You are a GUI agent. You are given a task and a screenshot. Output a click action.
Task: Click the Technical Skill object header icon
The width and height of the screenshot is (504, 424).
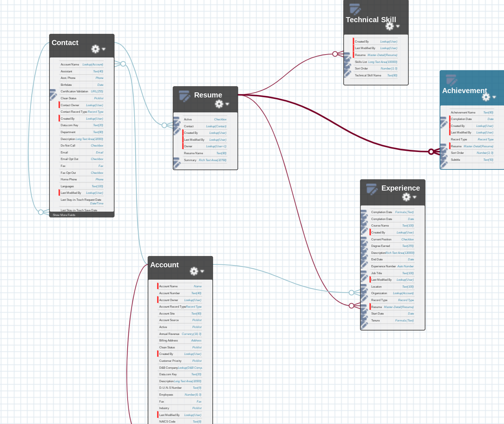pyautogui.click(x=355, y=9)
